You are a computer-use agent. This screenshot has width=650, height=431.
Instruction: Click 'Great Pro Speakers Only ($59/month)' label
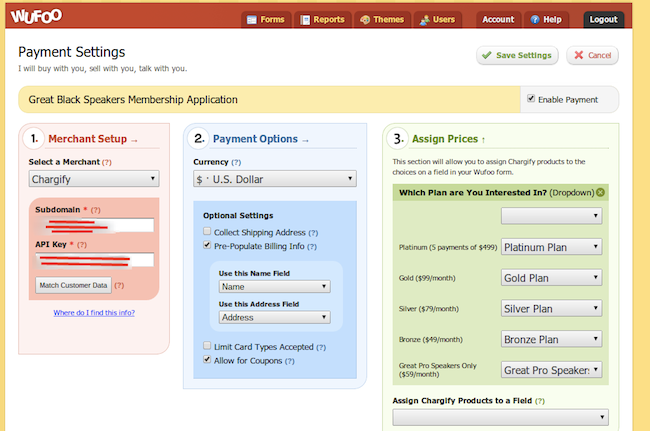[438, 370]
